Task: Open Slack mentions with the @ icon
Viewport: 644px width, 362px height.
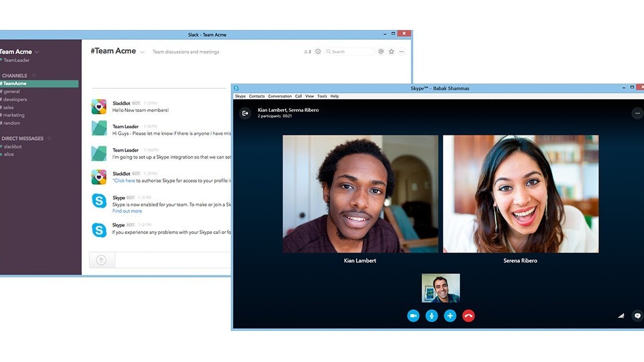Action: tap(381, 52)
